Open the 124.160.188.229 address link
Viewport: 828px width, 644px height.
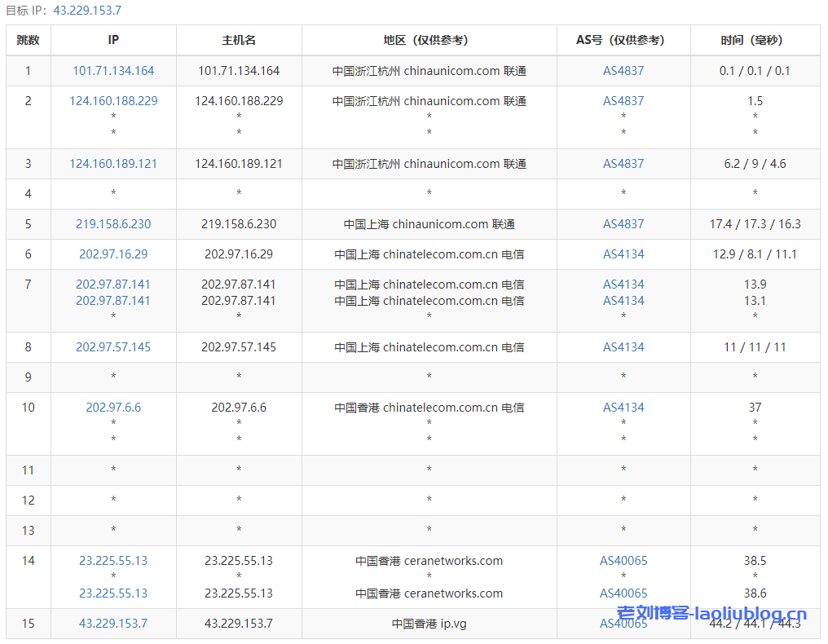113,101
